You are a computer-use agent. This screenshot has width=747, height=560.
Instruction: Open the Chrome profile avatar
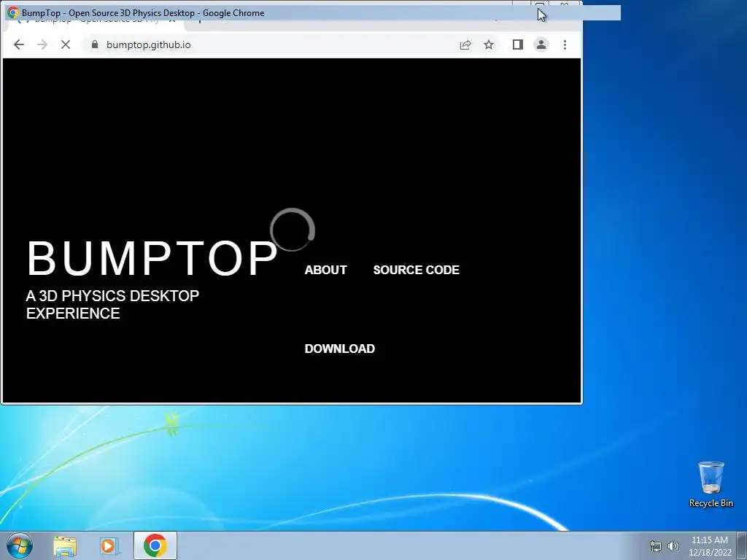point(541,44)
